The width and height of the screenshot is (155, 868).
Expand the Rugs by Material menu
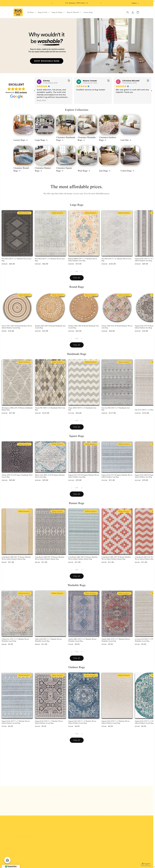pos(74,12)
